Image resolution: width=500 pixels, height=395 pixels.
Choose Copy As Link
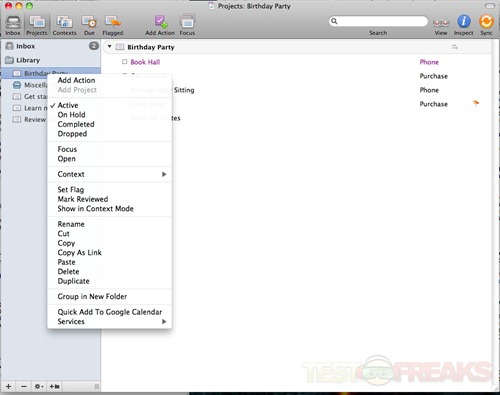(80, 253)
